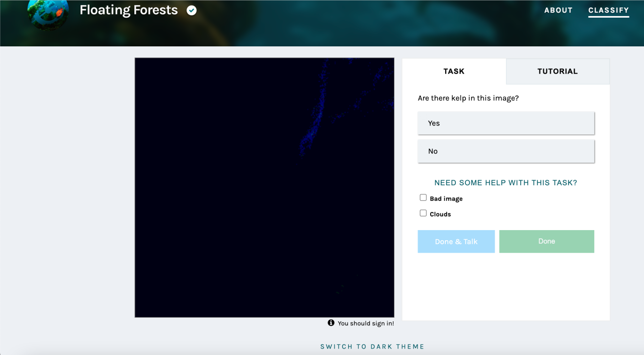The width and height of the screenshot is (644, 355).
Task: Open the About page
Action: tap(558, 10)
